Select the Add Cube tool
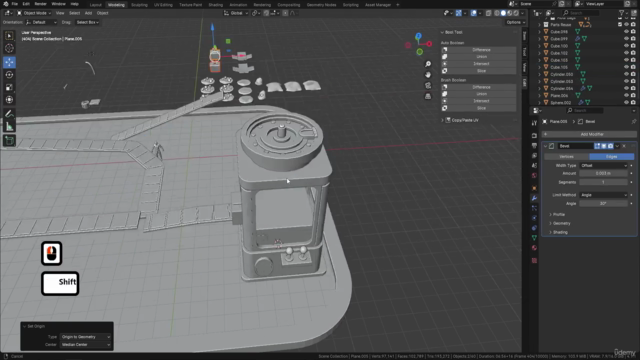The height and width of the screenshot is (360, 640). pos(9,141)
